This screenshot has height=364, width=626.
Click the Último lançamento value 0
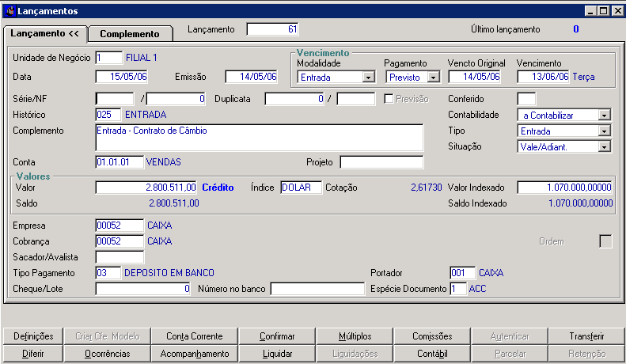pyautogui.click(x=575, y=29)
